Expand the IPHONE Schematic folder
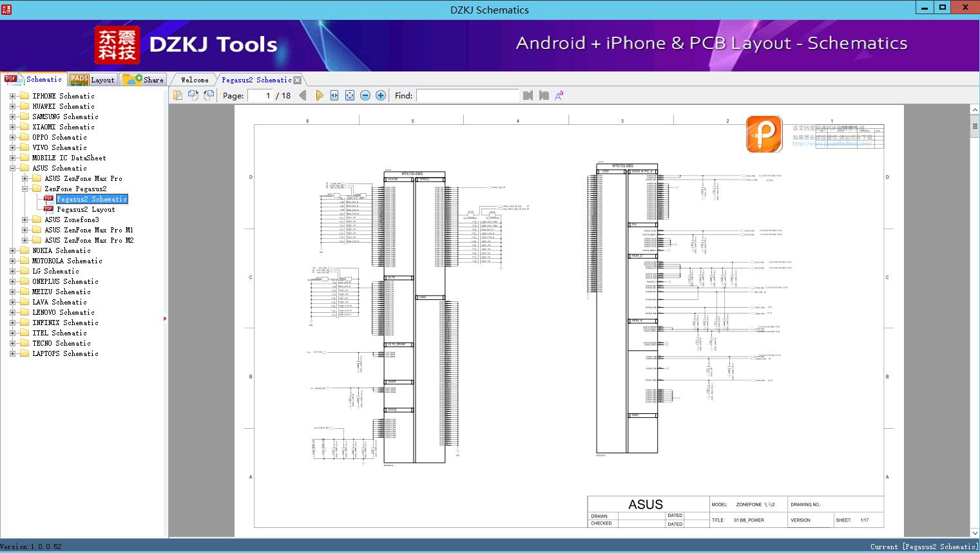The height and width of the screenshot is (553, 980). pyautogui.click(x=12, y=96)
